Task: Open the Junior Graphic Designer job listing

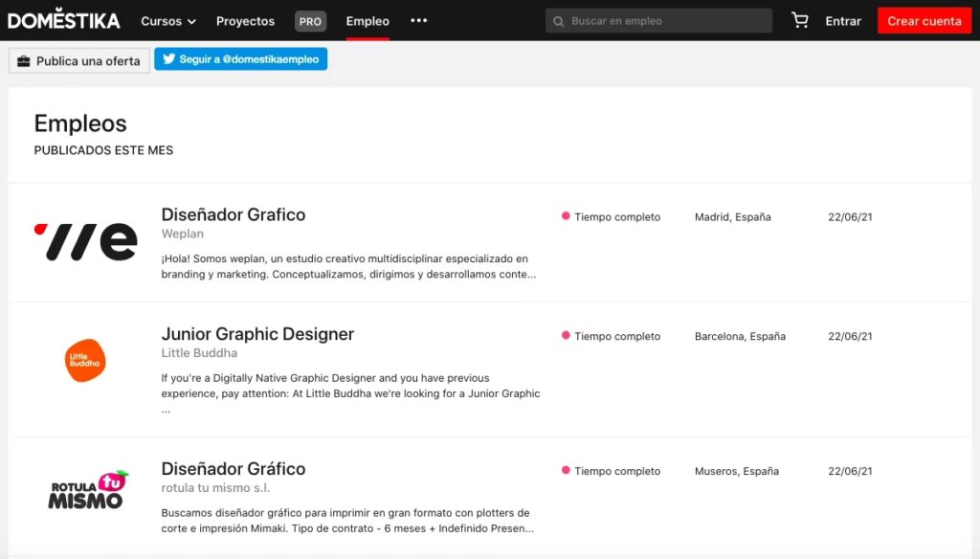Action: coord(257,334)
